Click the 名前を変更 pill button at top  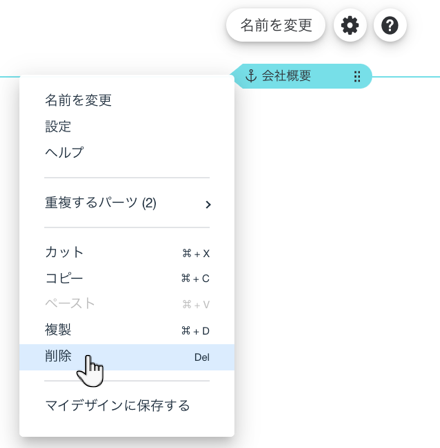pyautogui.click(x=276, y=25)
